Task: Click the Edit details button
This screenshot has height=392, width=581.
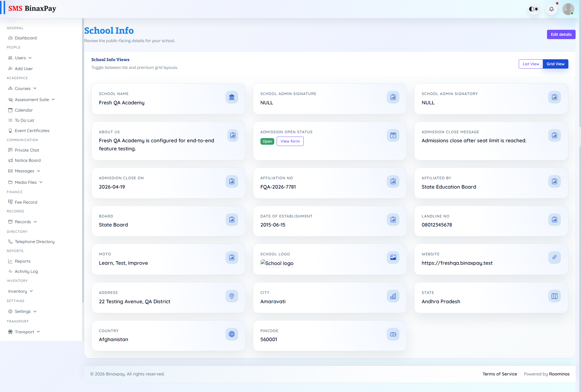Action: [561, 34]
